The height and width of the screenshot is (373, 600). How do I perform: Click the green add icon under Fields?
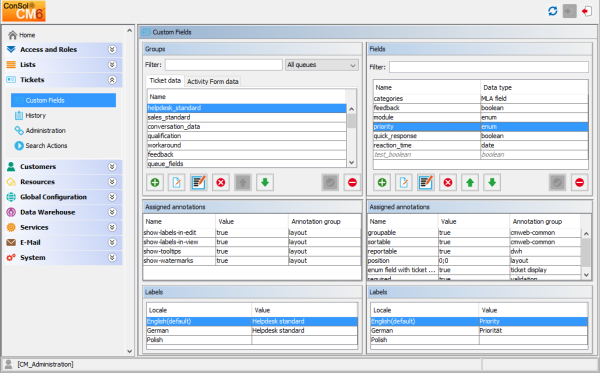coord(382,182)
